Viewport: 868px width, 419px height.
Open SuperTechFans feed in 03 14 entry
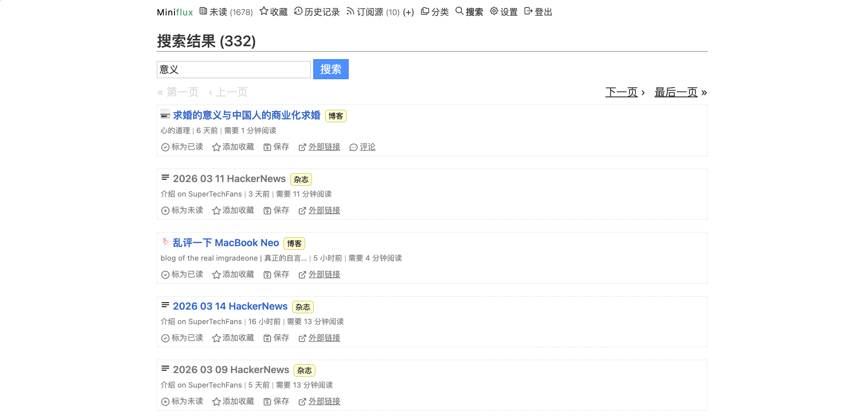pyautogui.click(x=201, y=321)
